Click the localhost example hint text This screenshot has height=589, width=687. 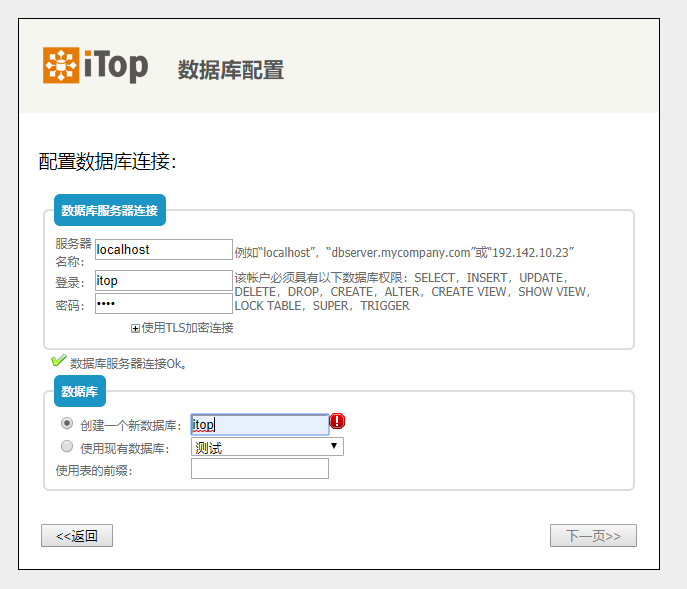coord(404,252)
